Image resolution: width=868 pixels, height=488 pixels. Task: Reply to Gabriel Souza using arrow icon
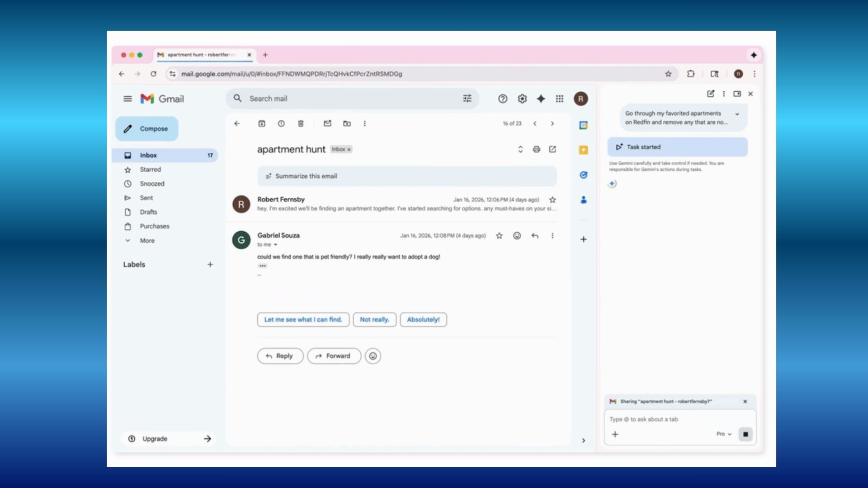coord(535,235)
